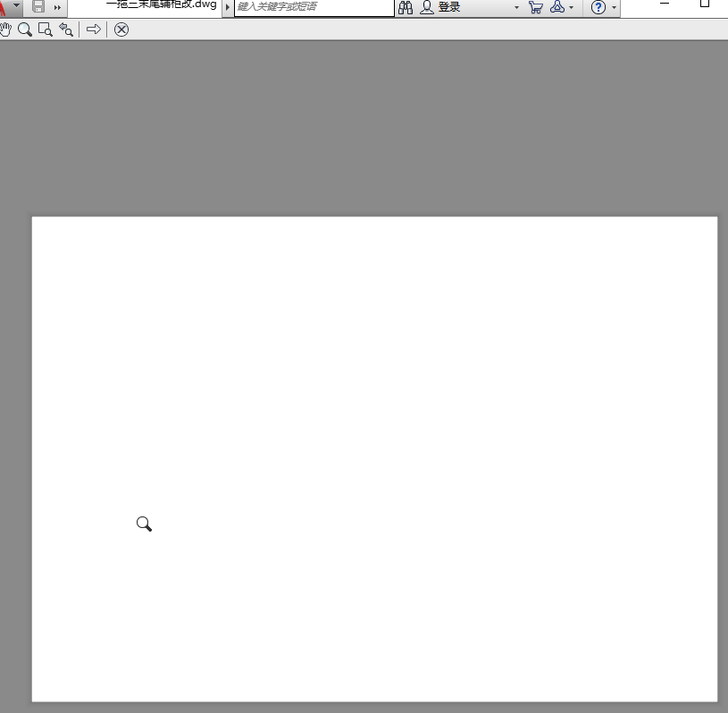Click the 登录 sign-in button
This screenshot has height=713, width=728.
[x=439, y=7]
